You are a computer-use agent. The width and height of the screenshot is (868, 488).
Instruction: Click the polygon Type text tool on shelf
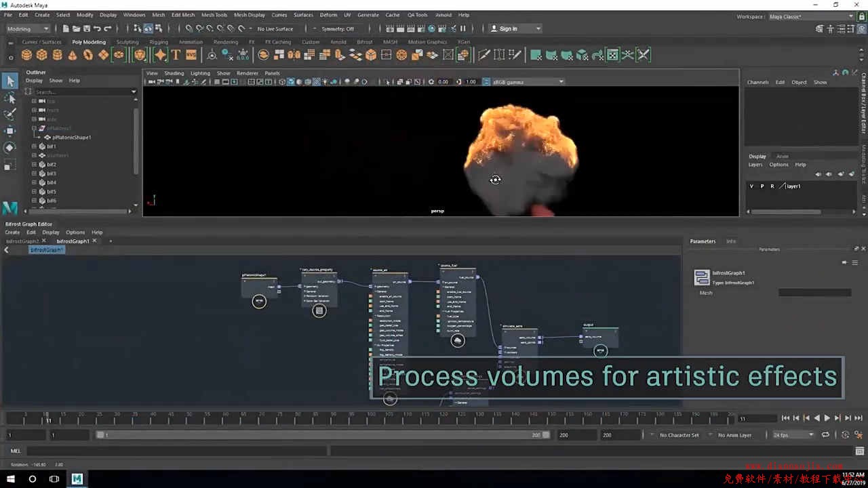click(x=176, y=55)
